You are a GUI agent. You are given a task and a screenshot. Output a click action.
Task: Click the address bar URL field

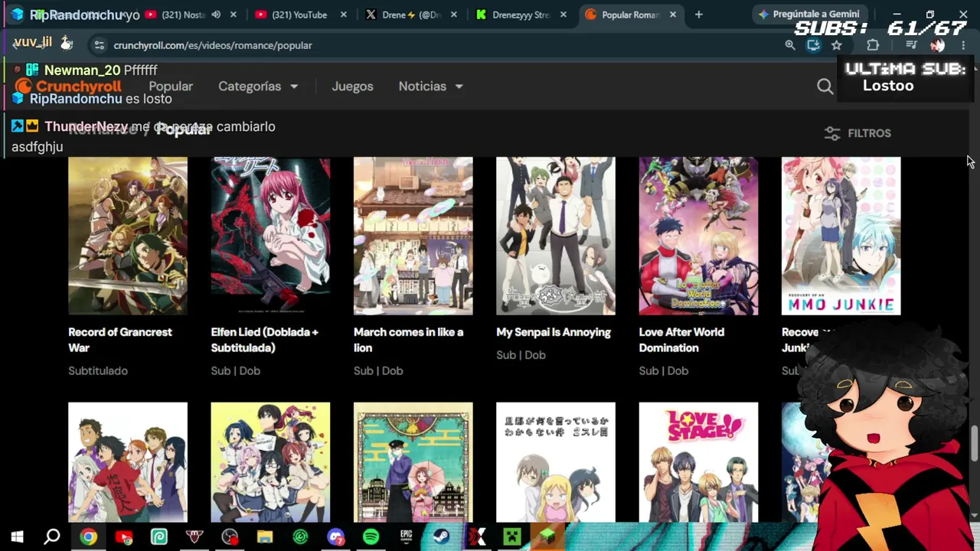429,45
